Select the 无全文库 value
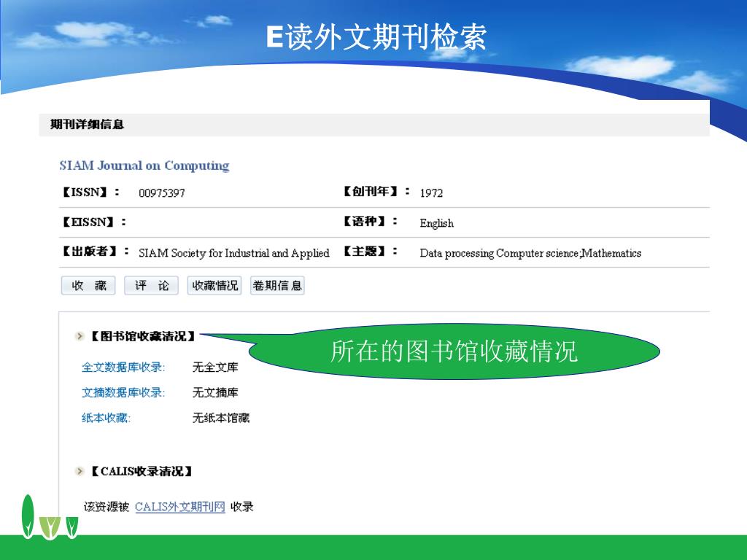The height and width of the screenshot is (560, 747). click(215, 367)
